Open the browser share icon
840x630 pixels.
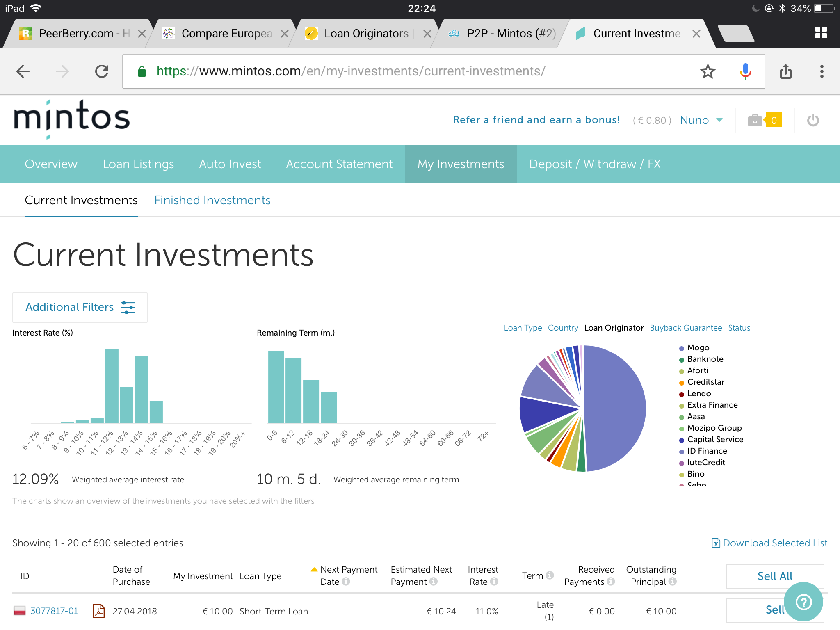point(785,71)
